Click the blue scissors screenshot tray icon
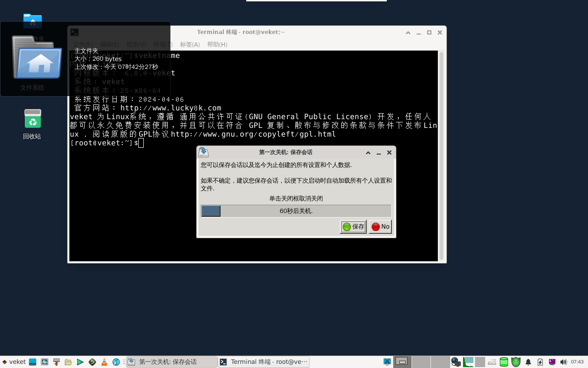 387,362
